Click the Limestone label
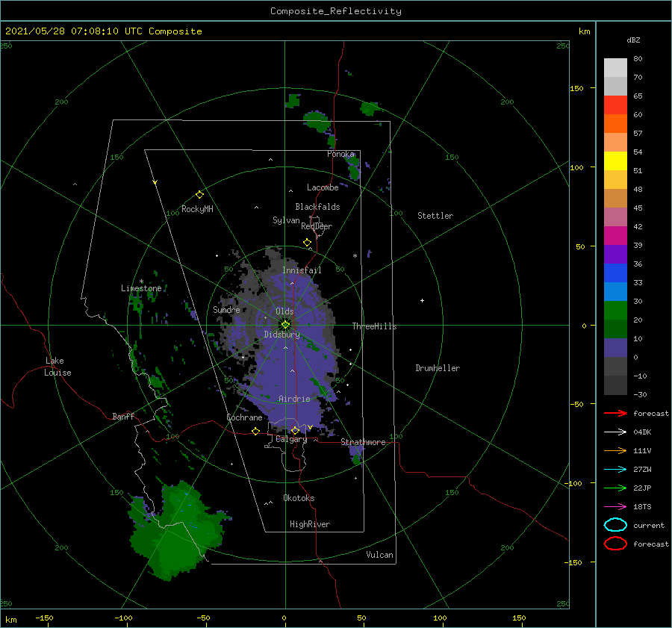Screen dimensions: 672x628 coord(141,288)
